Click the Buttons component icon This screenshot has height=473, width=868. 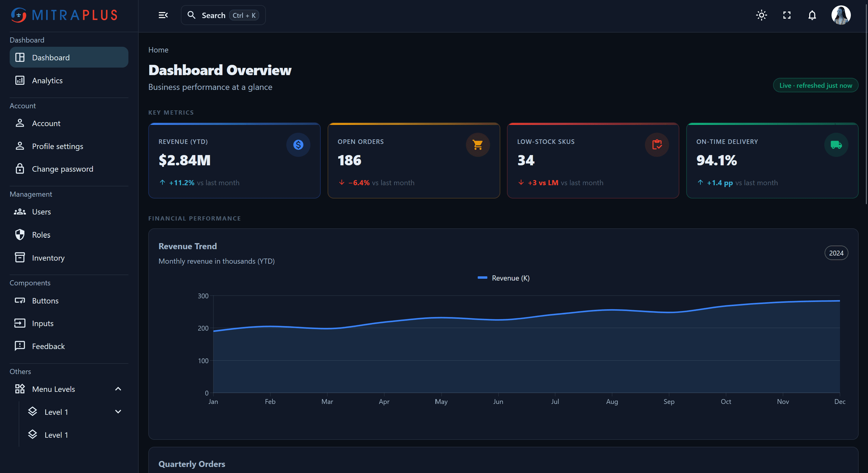[20, 300]
